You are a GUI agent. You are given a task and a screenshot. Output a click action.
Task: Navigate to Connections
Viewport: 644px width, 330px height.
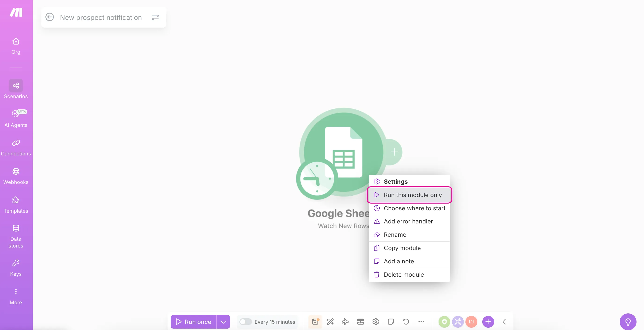pyautogui.click(x=16, y=148)
